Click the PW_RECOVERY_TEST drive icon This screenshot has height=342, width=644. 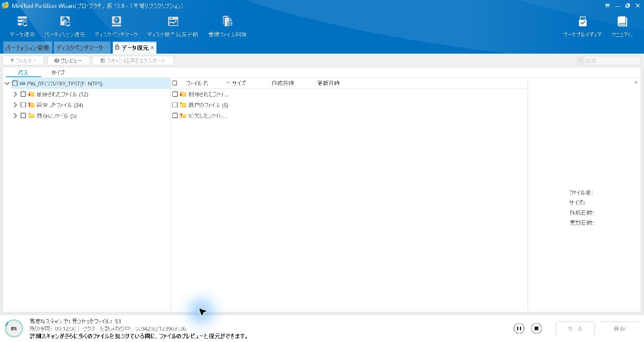pos(23,83)
